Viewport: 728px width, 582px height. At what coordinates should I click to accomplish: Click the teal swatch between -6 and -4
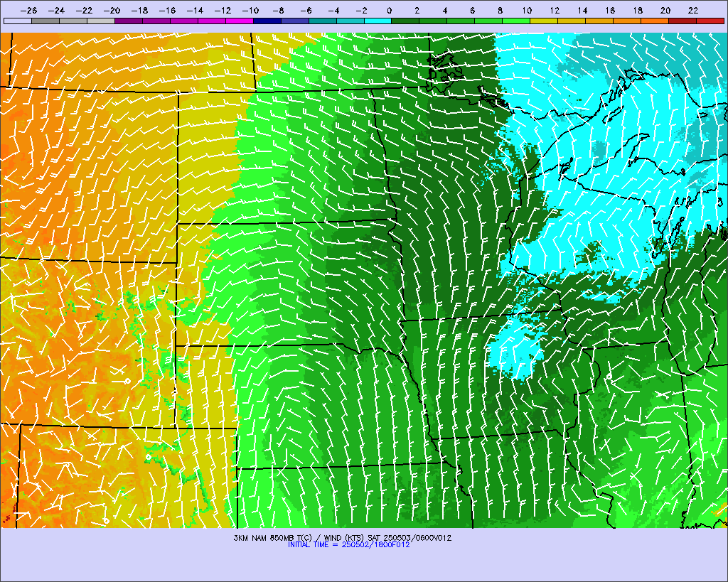(323, 21)
